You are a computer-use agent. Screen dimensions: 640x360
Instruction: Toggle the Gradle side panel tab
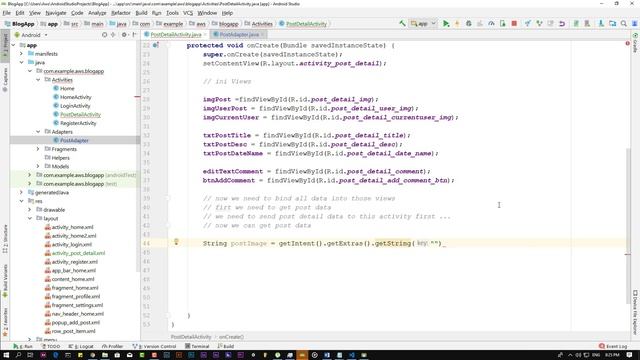point(635,43)
